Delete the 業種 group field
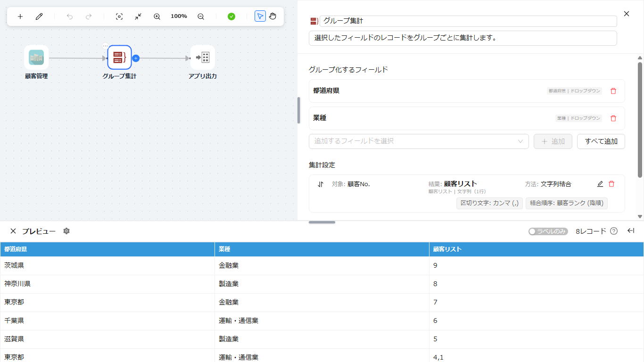This screenshot has width=644, height=362. [x=613, y=118]
